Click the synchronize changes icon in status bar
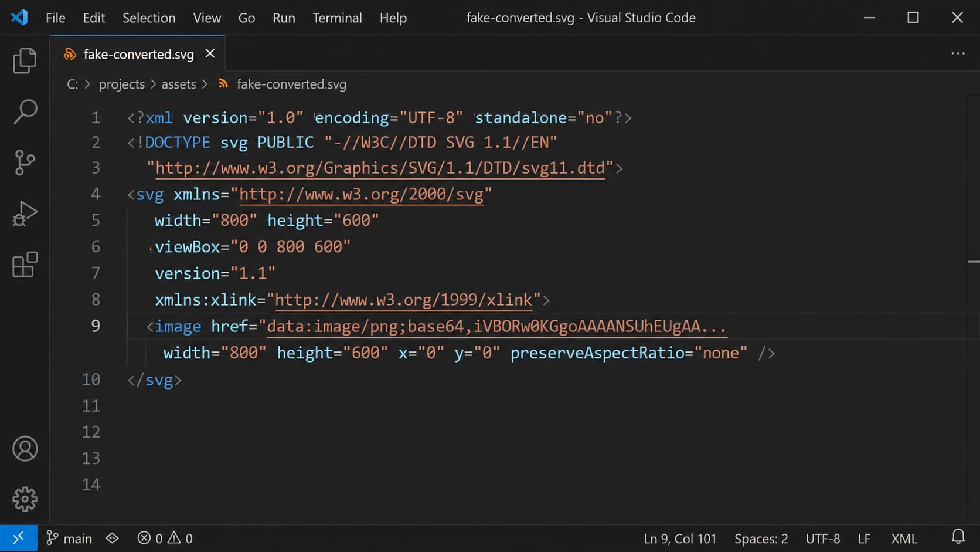The height and width of the screenshot is (552, 980). (113, 538)
